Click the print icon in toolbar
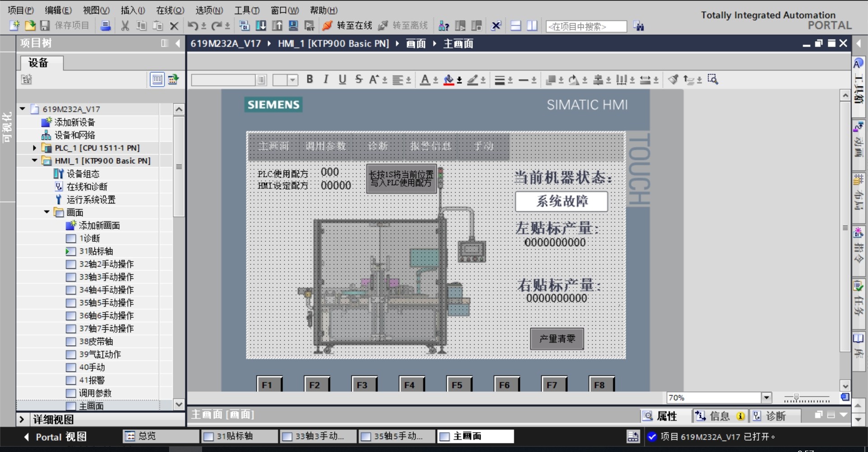868x452 pixels. tap(105, 26)
